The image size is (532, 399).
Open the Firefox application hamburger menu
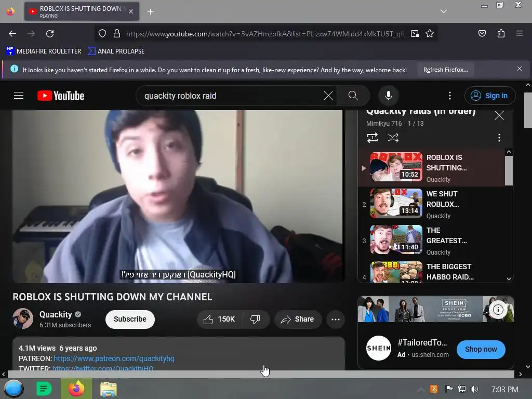pos(519,33)
